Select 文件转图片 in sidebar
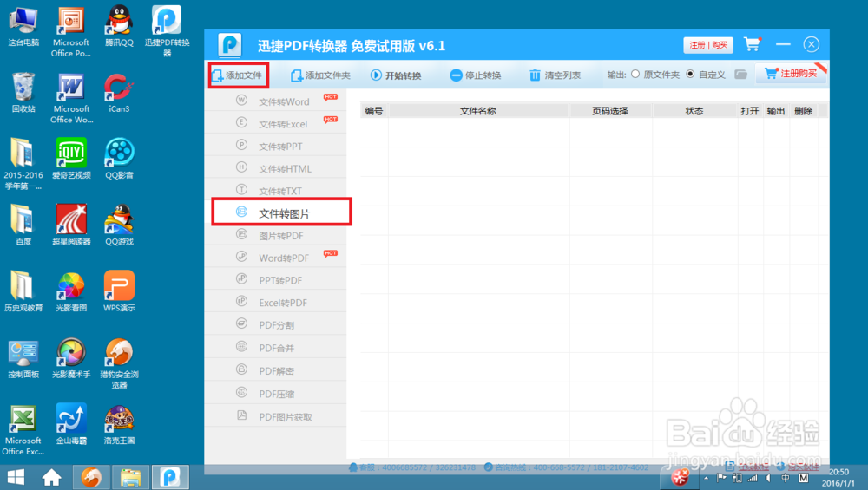Viewport: 868px width, 490px height. pos(281,212)
